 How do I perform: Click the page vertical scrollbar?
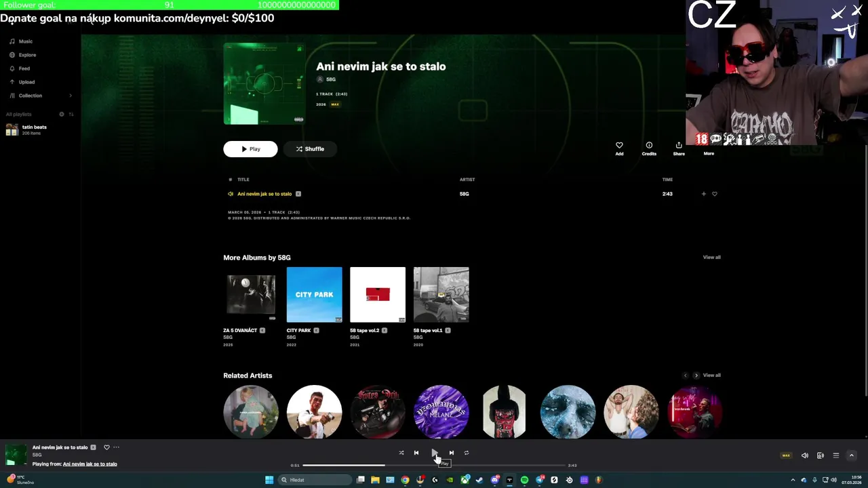pos(865,271)
